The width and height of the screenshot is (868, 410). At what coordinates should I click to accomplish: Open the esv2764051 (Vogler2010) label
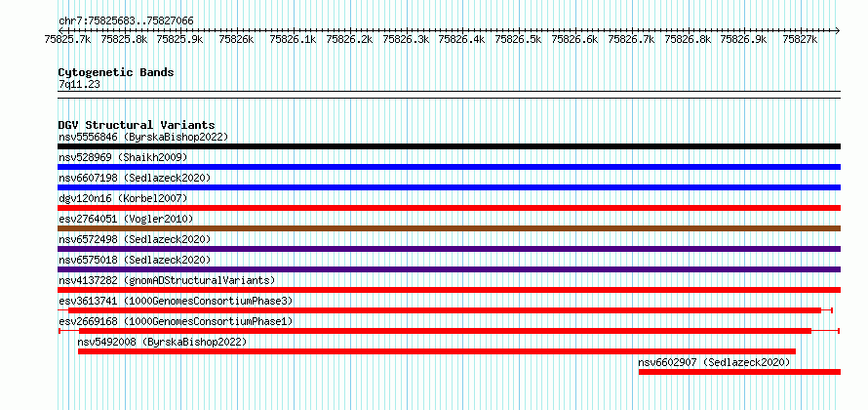click(126, 219)
